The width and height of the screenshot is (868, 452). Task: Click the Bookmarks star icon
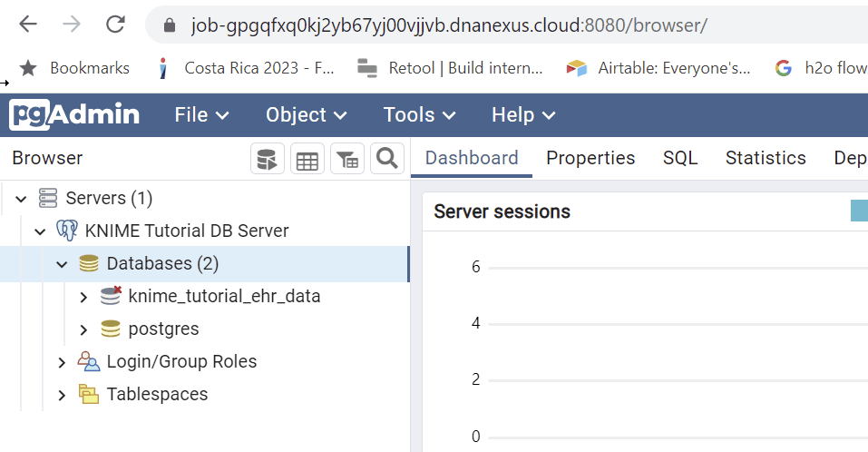(x=28, y=68)
